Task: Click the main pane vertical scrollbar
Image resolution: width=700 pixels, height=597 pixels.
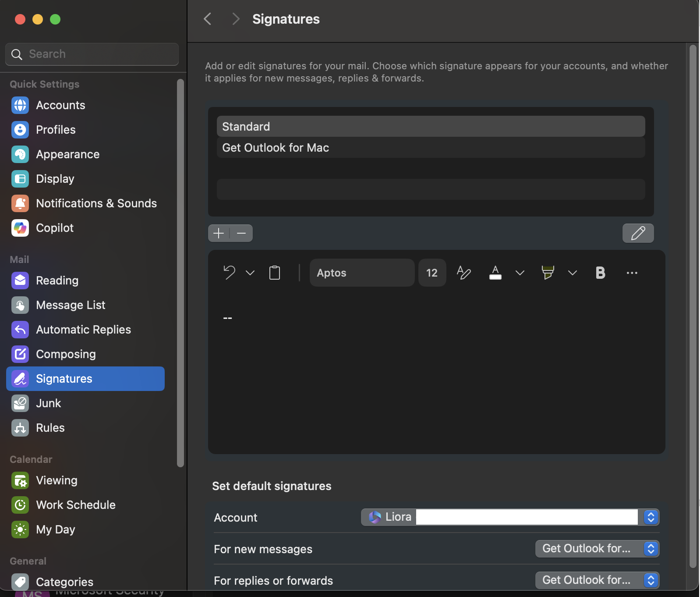Action: [x=693, y=307]
